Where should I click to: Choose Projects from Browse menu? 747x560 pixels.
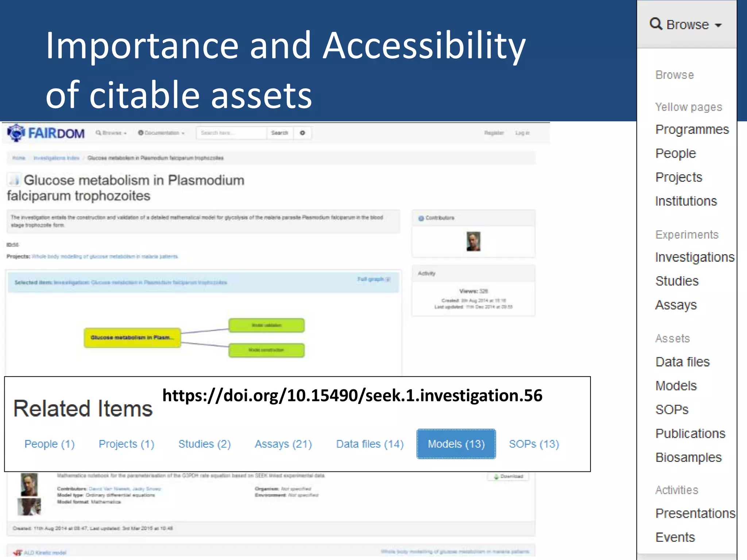click(x=679, y=177)
